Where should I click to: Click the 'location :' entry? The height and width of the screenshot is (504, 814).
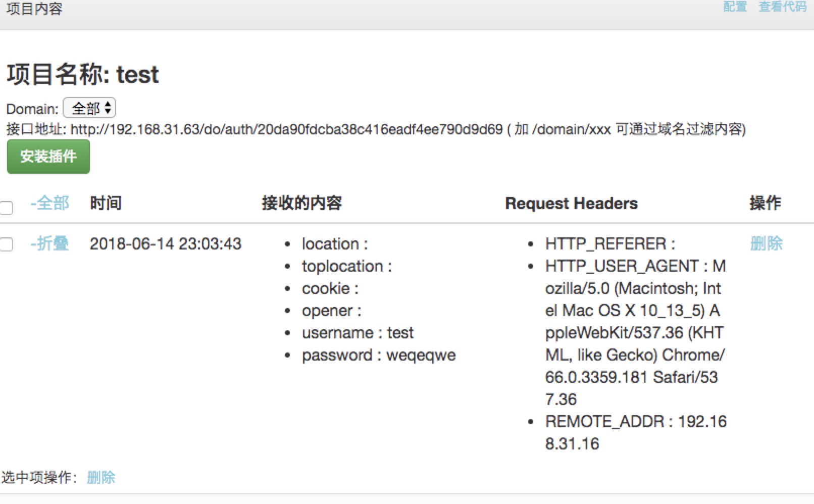(x=335, y=244)
